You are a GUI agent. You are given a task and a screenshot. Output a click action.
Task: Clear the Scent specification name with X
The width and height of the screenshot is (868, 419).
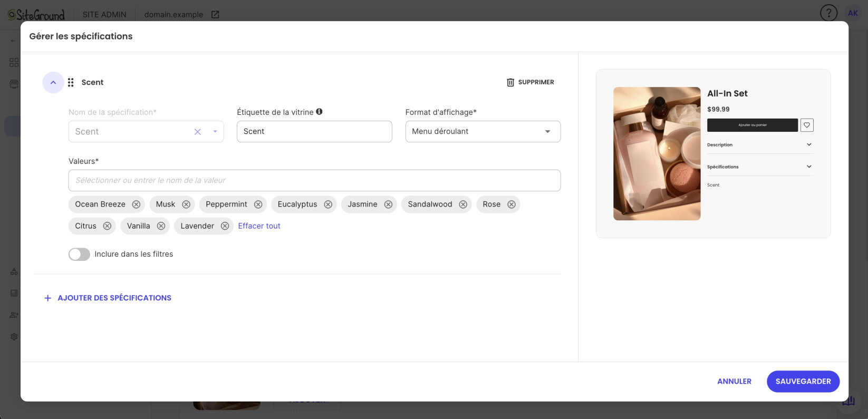point(198,132)
